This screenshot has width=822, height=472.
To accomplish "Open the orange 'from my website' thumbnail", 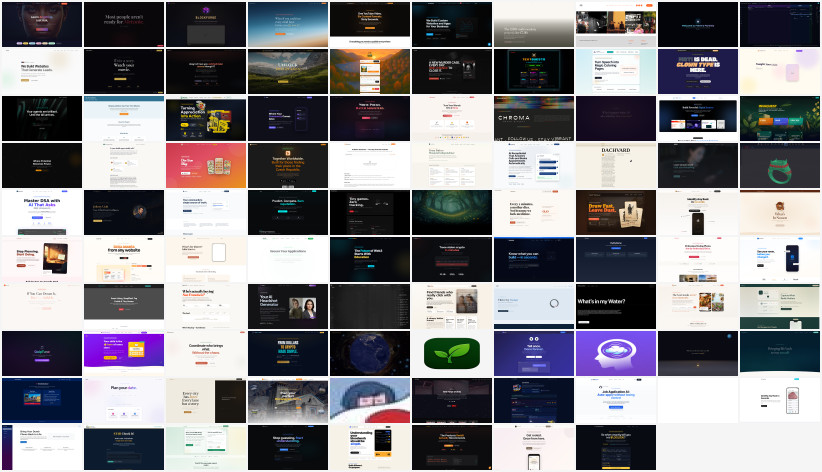I will [124, 260].
